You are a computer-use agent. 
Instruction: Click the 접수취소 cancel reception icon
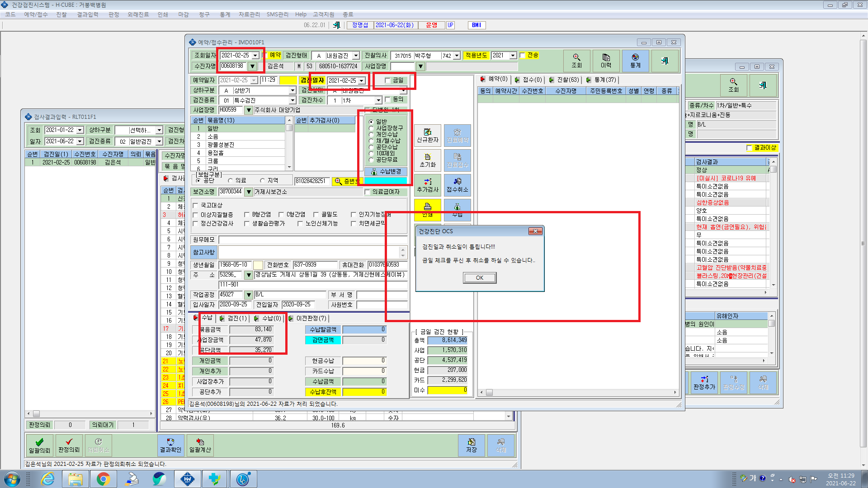(x=457, y=185)
